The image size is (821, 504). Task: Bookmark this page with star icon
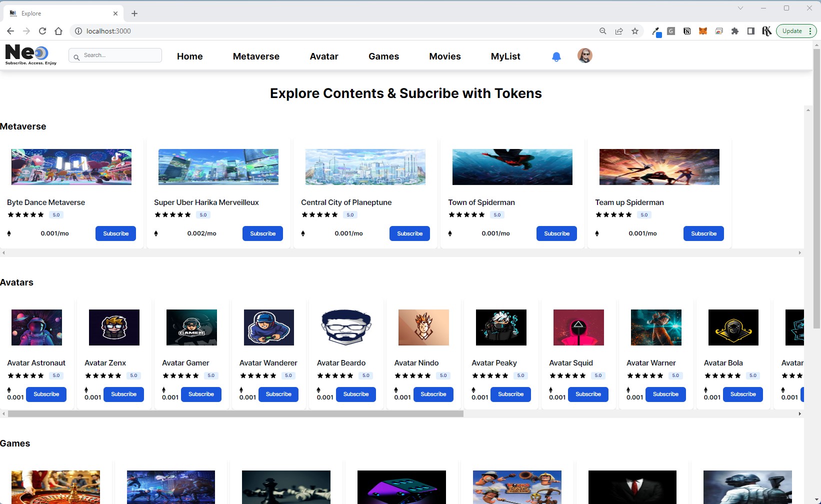coord(635,31)
